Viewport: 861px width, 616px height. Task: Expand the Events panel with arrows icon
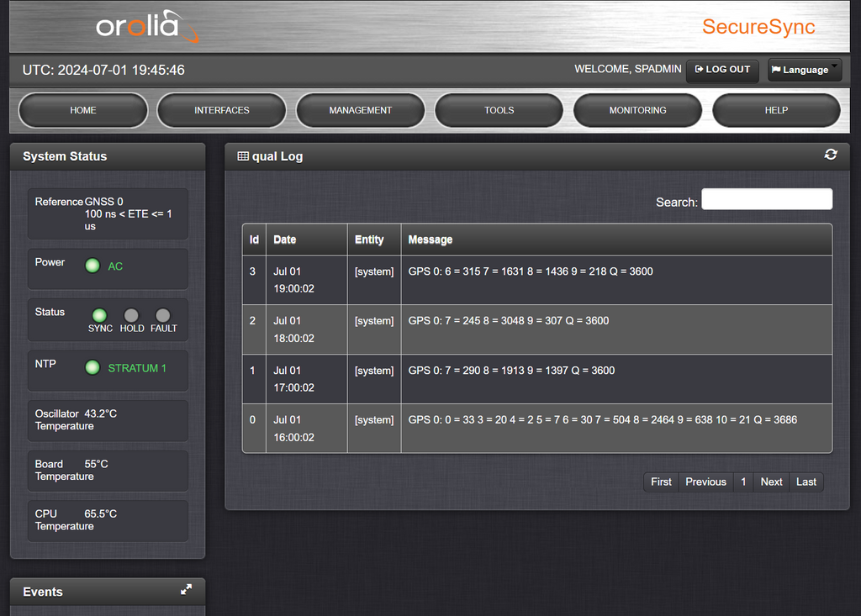(x=186, y=590)
